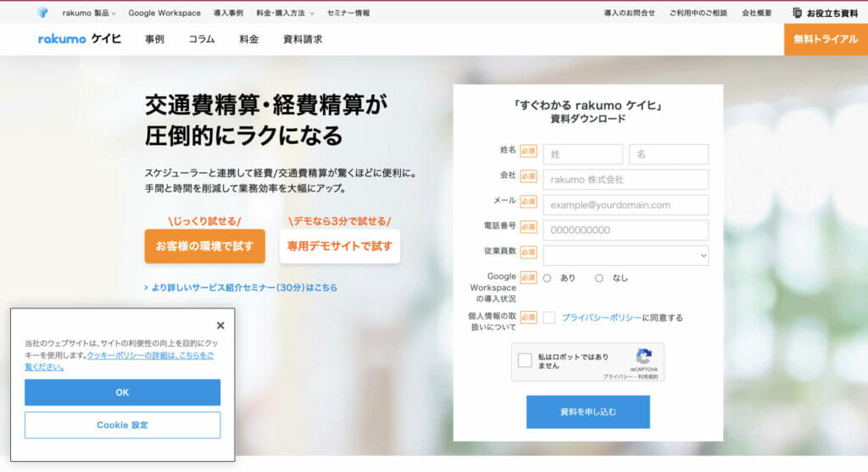Screen dimensions: 868x472
Task: Click お客様の環境で試す button
Action: [205, 247]
